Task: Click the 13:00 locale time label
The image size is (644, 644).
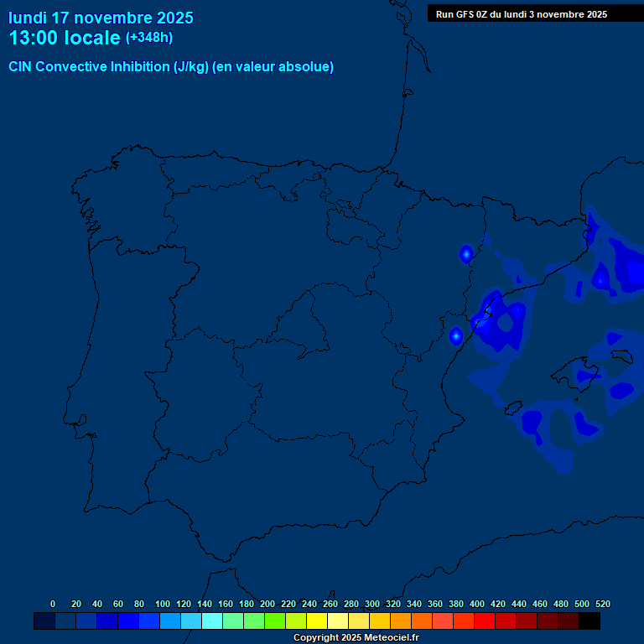Action: pyautogui.click(x=65, y=38)
